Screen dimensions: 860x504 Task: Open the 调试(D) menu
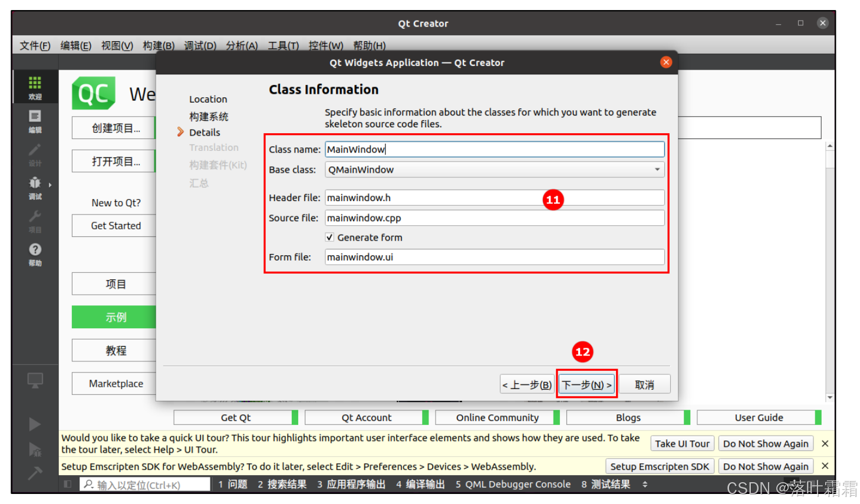point(200,45)
